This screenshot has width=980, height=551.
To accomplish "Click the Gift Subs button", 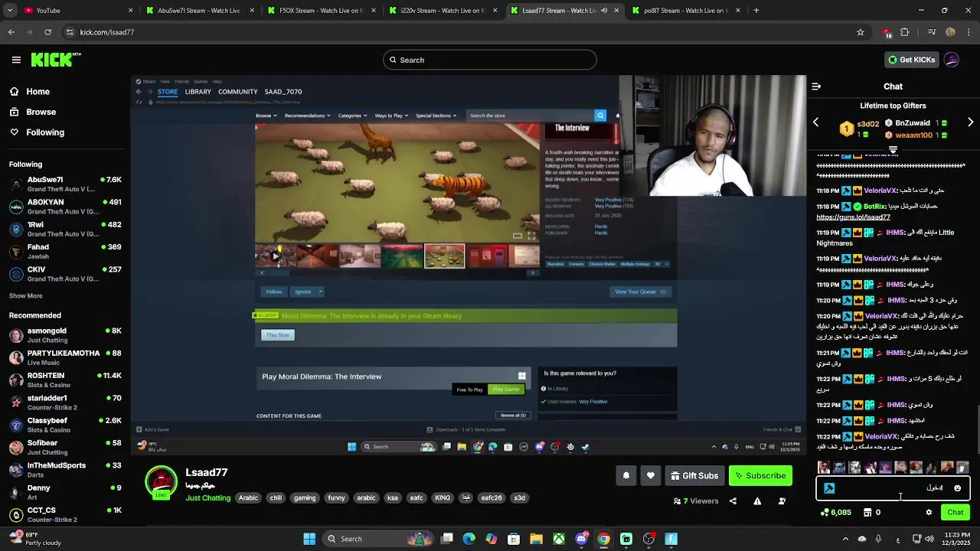I will coord(694,476).
